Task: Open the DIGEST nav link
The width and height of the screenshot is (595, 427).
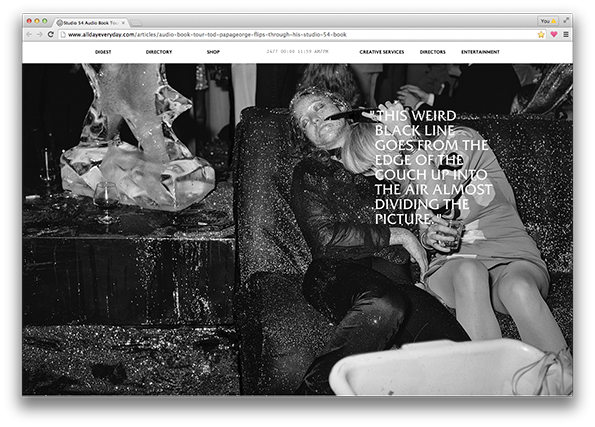Action: point(103,52)
